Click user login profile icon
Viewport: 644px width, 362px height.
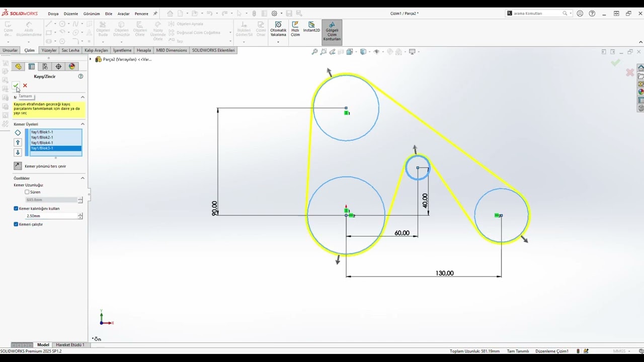pos(580,14)
